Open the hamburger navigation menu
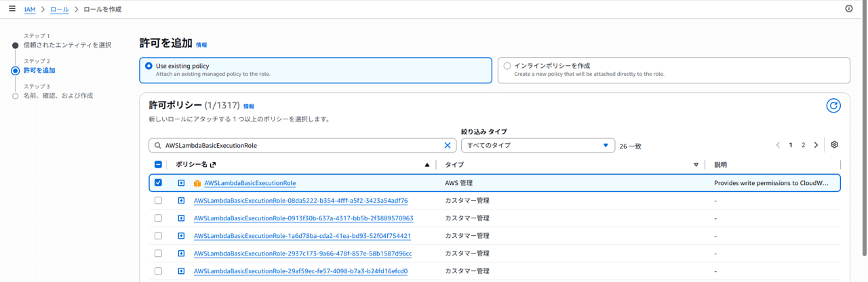 pos(12,9)
